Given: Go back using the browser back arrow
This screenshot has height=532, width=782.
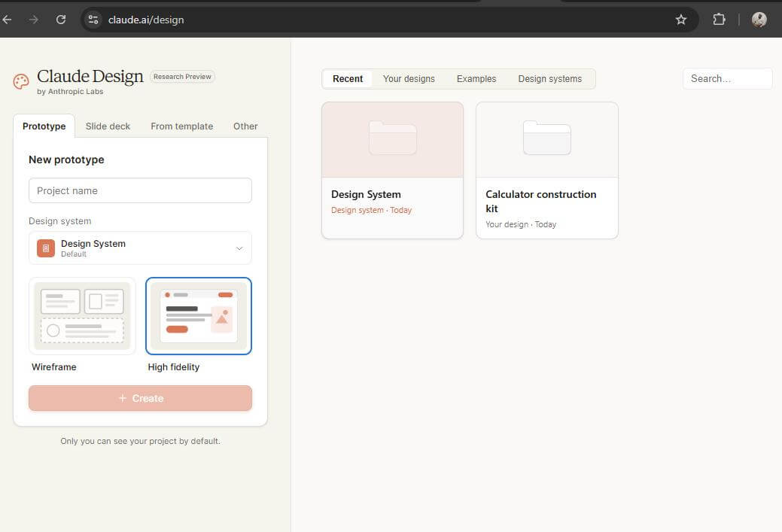Looking at the screenshot, I should 7,20.
